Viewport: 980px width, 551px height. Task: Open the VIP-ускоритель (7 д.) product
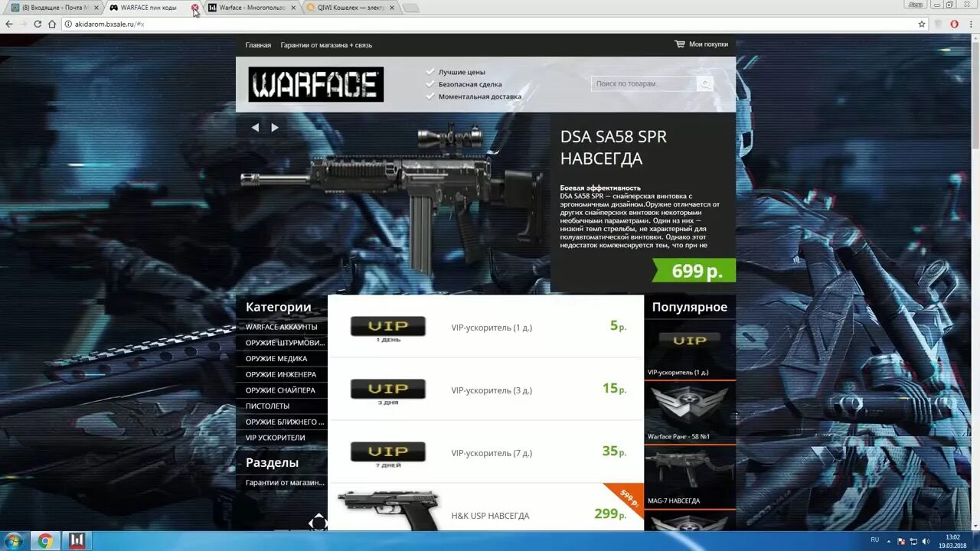pyautogui.click(x=492, y=453)
